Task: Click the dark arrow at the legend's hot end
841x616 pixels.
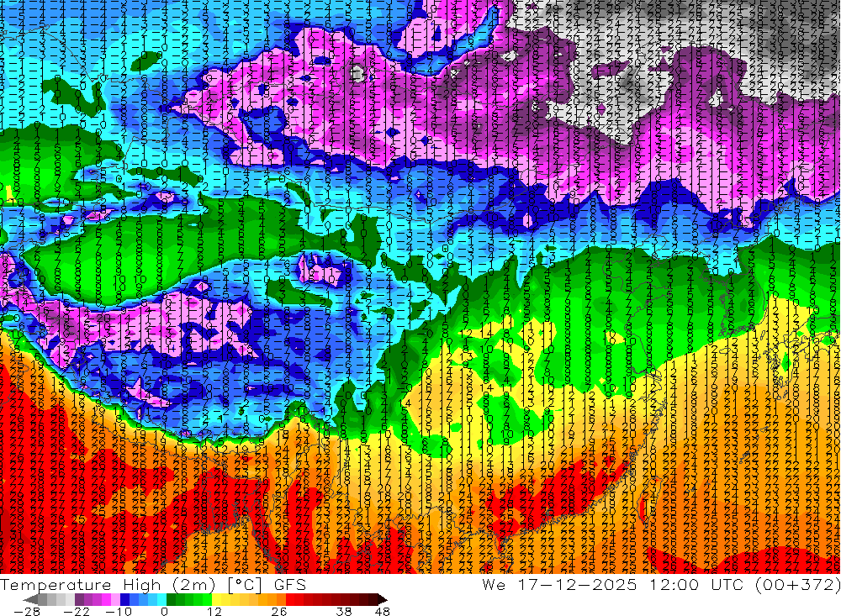Action: tap(383, 600)
